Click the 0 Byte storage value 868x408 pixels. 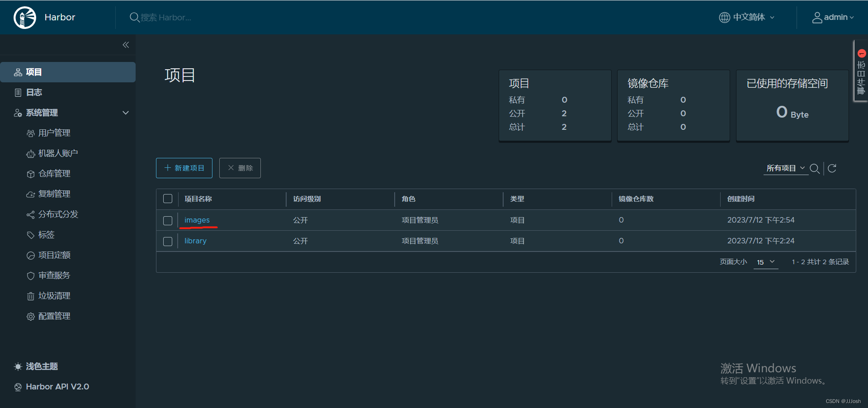click(793, 112)
